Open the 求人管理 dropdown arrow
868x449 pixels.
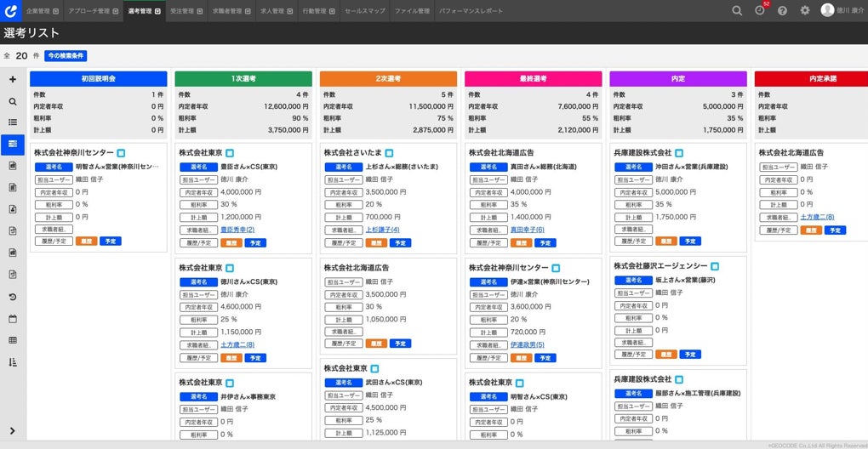click(x=289, y=11)
